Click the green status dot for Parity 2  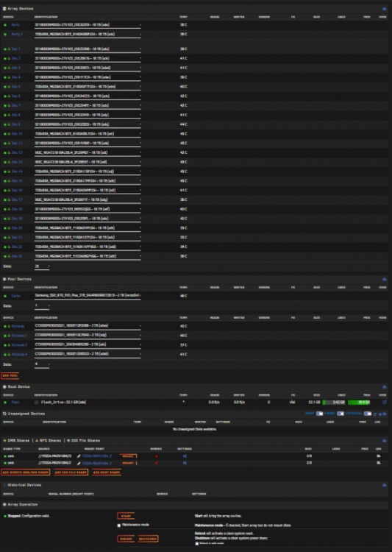[x=5, y=35]
